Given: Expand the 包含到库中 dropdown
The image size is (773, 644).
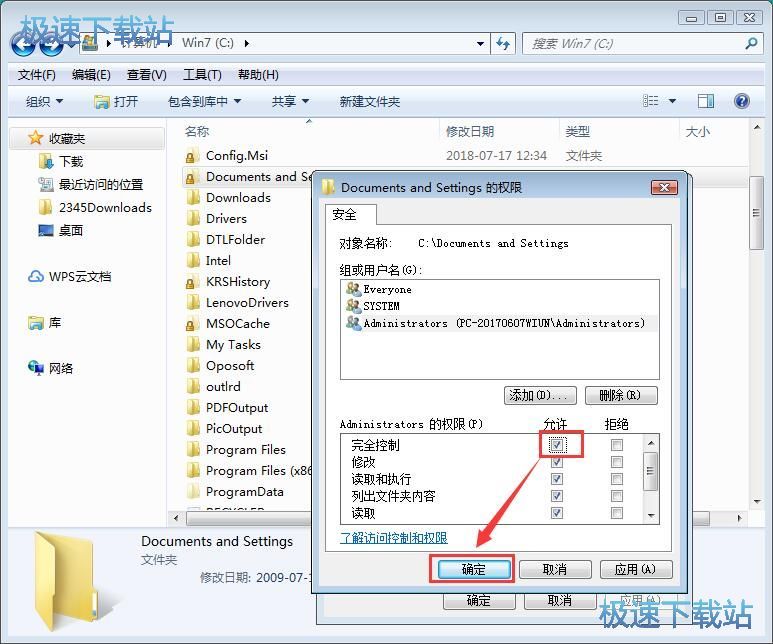Looking at the screenshot, I should 204,101.
